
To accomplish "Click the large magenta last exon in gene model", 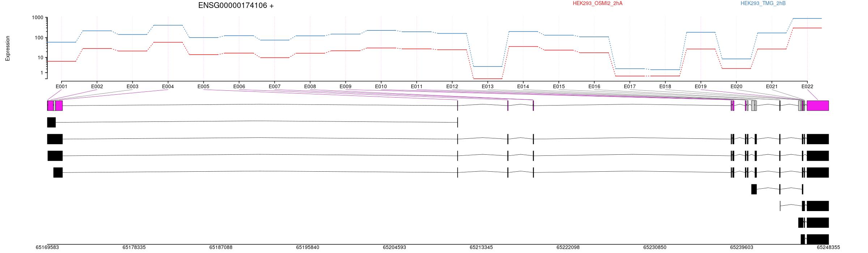I will 818,106.
